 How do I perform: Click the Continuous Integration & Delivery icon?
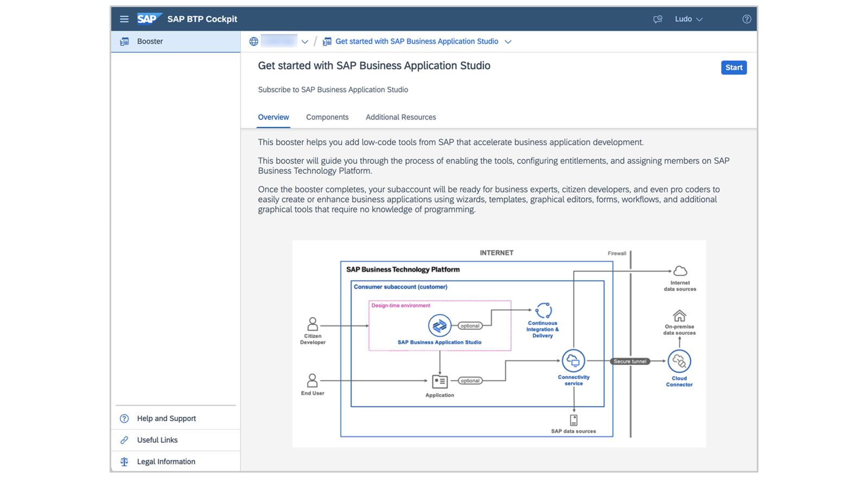tap(543, 311)
